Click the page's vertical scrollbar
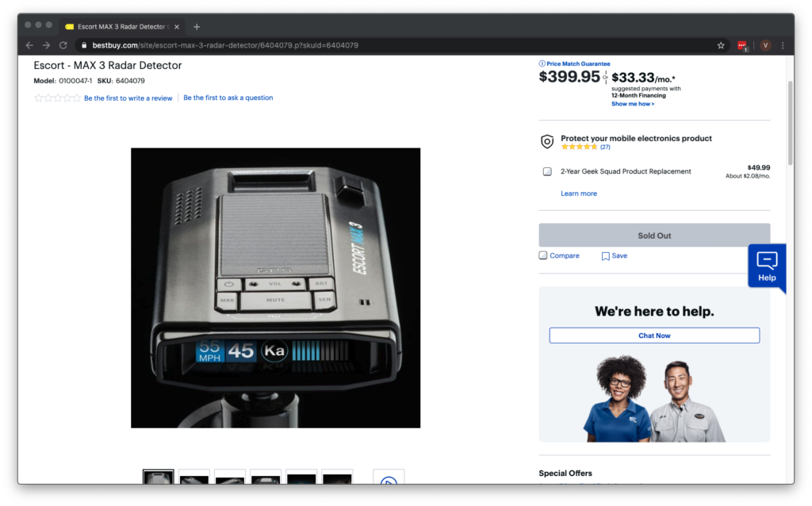The height and width of the screenshot is (506, 812). coord(791,123)
